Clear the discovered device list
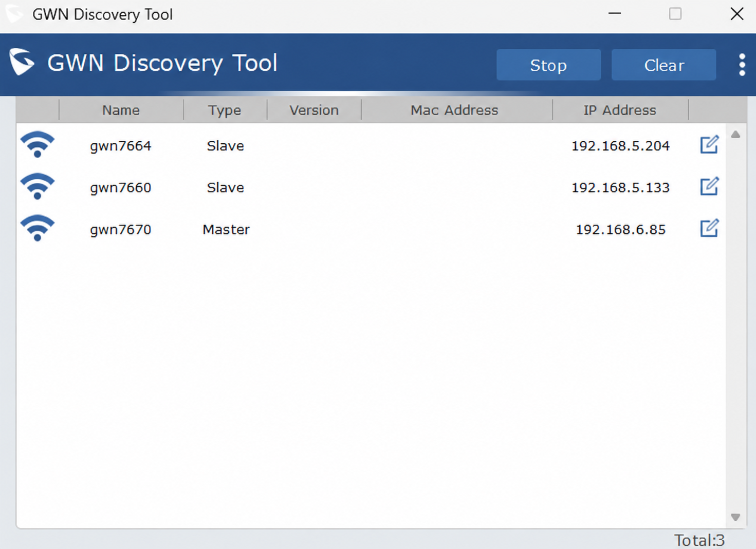 (x=663, y=65)
